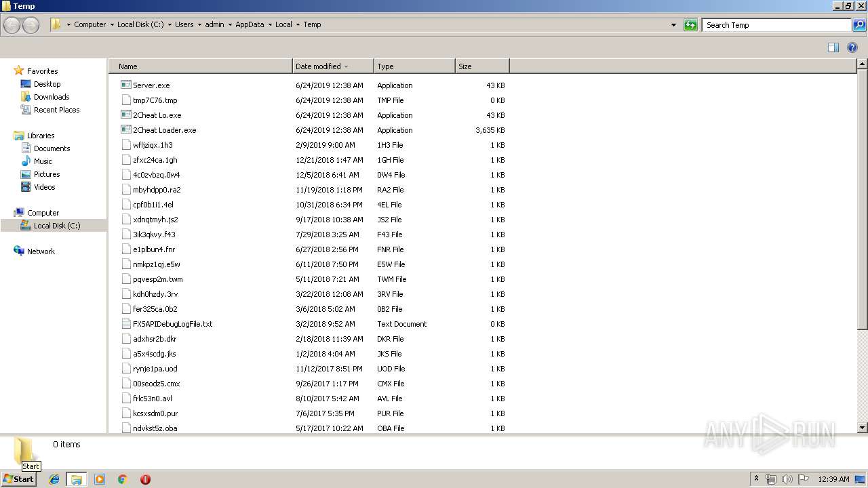This screenshot has width=868, height=488.
Task: Sort by Name column header
Action: point(201,66)
